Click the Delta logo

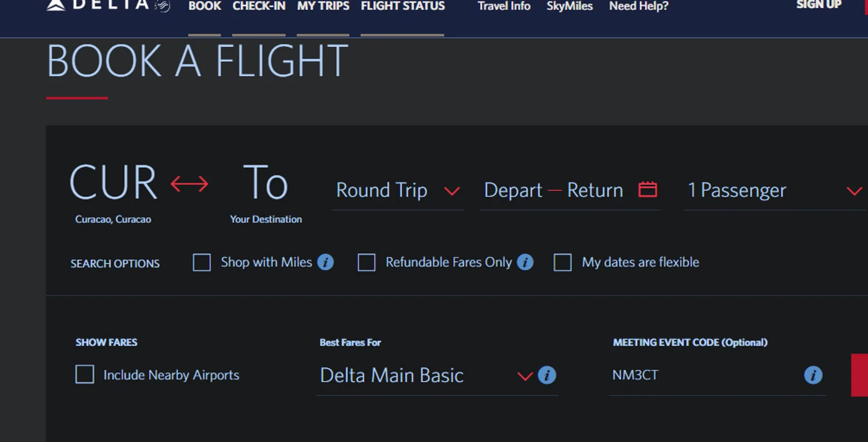108,5
